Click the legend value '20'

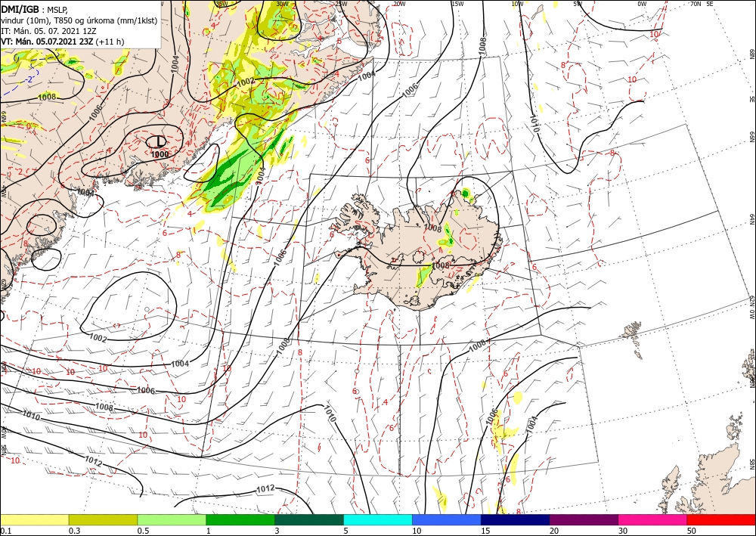pyautogui.click(x=554, y=531)
